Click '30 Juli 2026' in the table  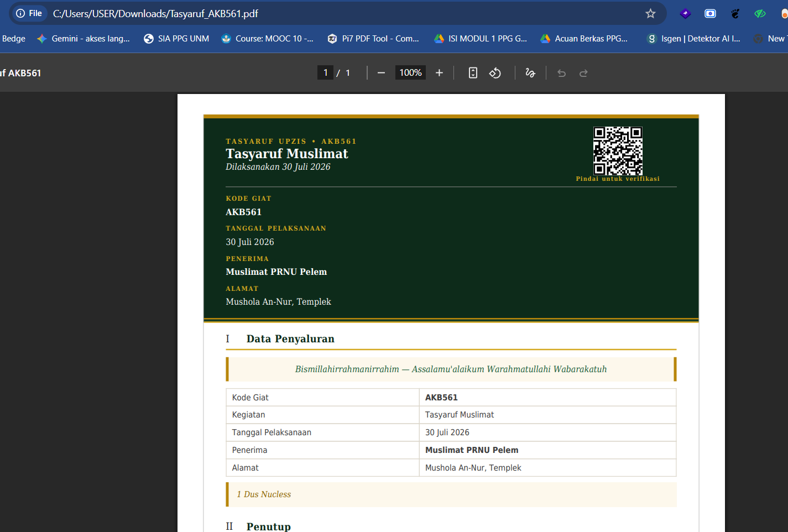[x=447, y=432]
